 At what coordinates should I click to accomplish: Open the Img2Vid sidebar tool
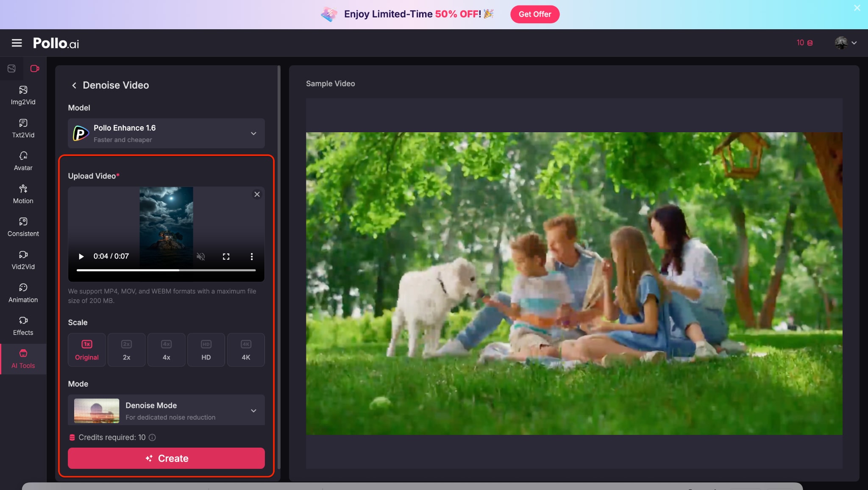[x=23, y=95]
